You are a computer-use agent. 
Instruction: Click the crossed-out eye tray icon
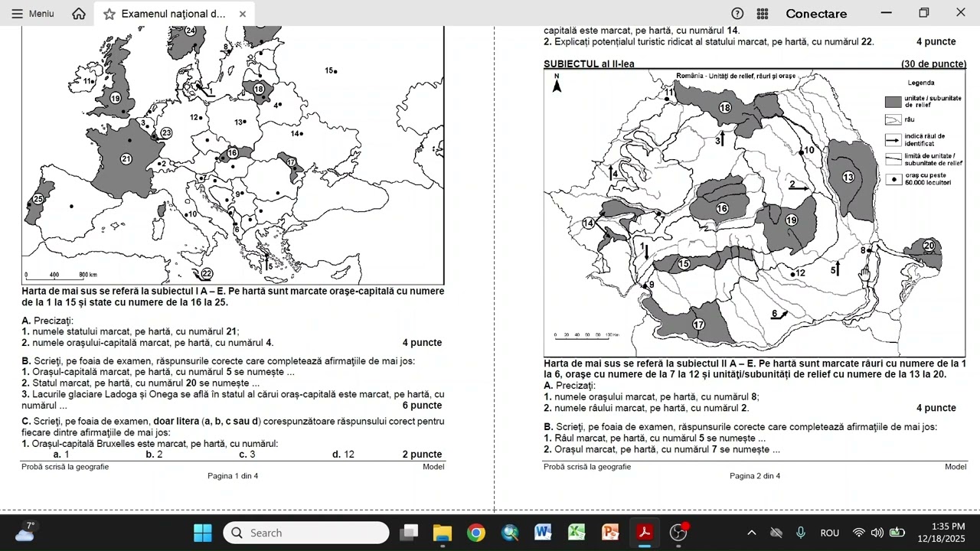tap(776, 533)
